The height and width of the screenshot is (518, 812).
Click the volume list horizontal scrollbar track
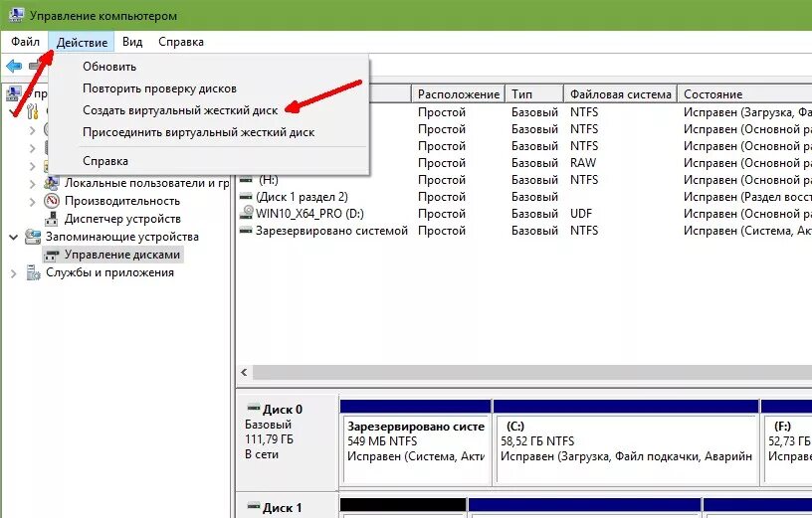coord(531,372)
